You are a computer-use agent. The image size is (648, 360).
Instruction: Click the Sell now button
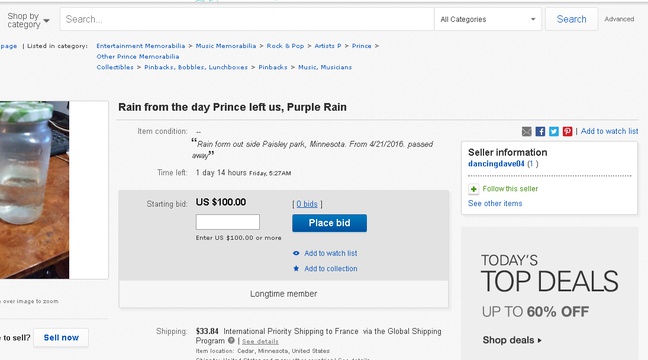[61, 338]
